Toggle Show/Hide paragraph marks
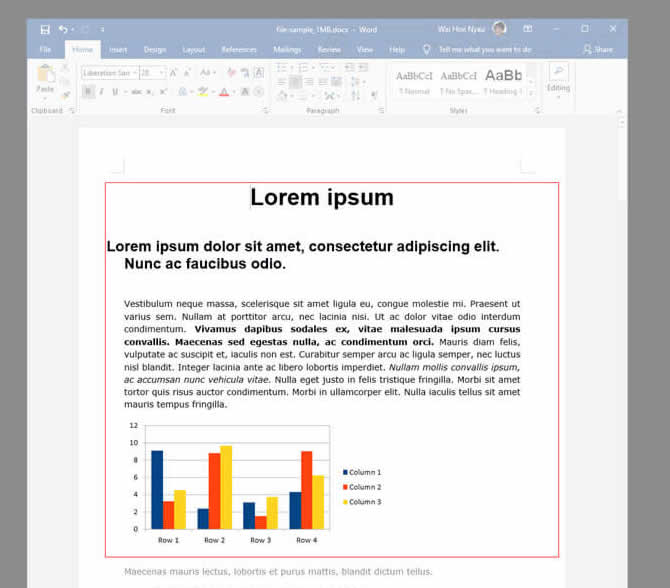 point(374,95)
